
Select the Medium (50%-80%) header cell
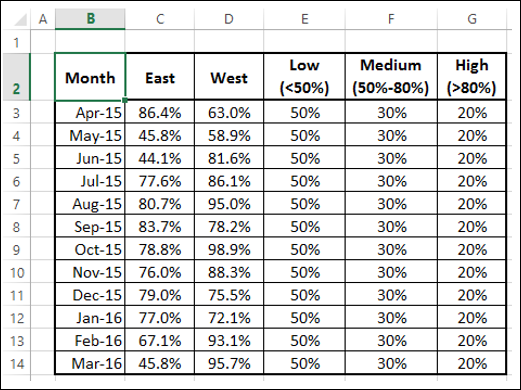click(391, 77)
